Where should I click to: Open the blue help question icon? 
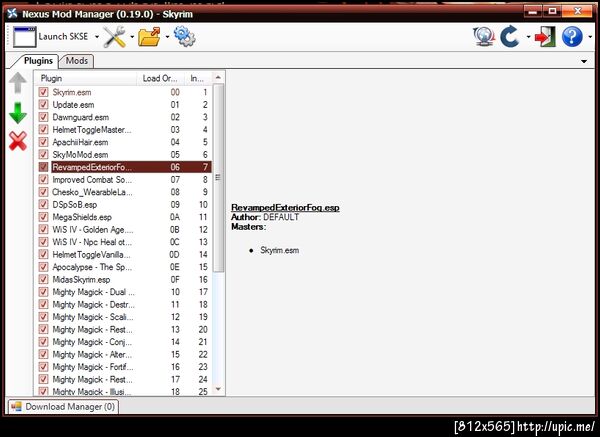point(572,37)
